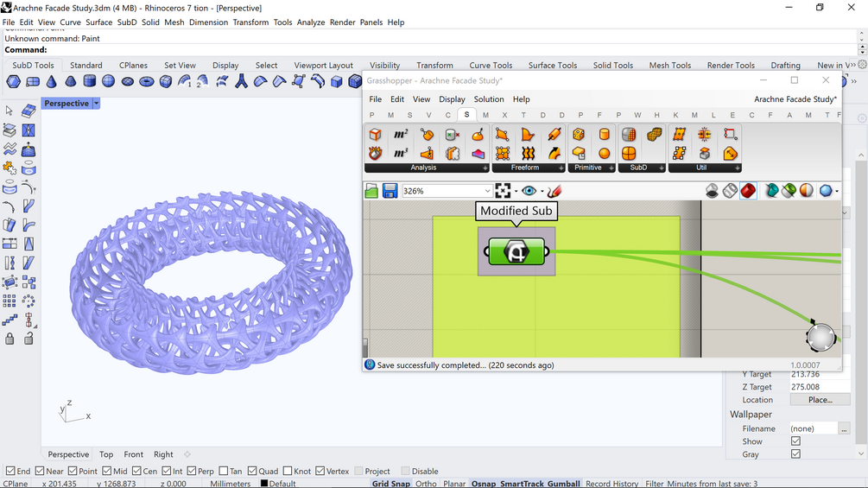Select the orange pipe Freeform component icon
This screenshot has width=868, height=488.
pos(554,135)
